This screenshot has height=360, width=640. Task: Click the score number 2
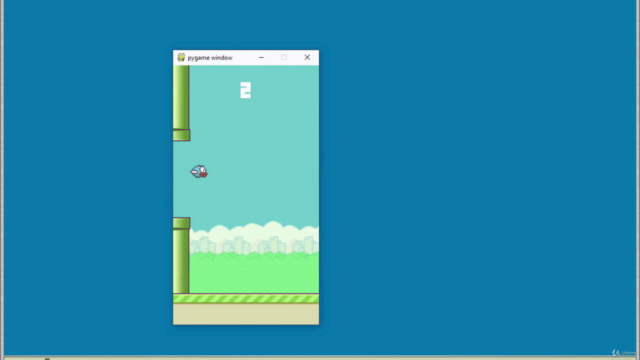(x=245, y=90)
